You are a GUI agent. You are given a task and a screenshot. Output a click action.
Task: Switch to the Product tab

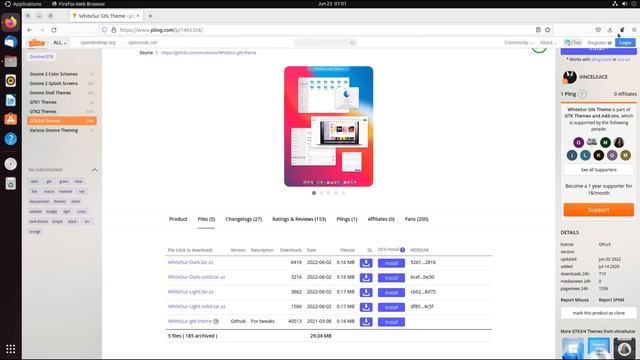178,219
